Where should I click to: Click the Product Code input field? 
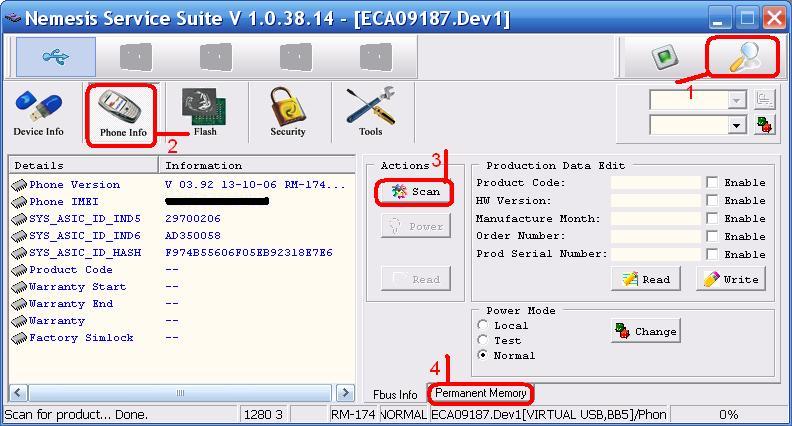656,182
